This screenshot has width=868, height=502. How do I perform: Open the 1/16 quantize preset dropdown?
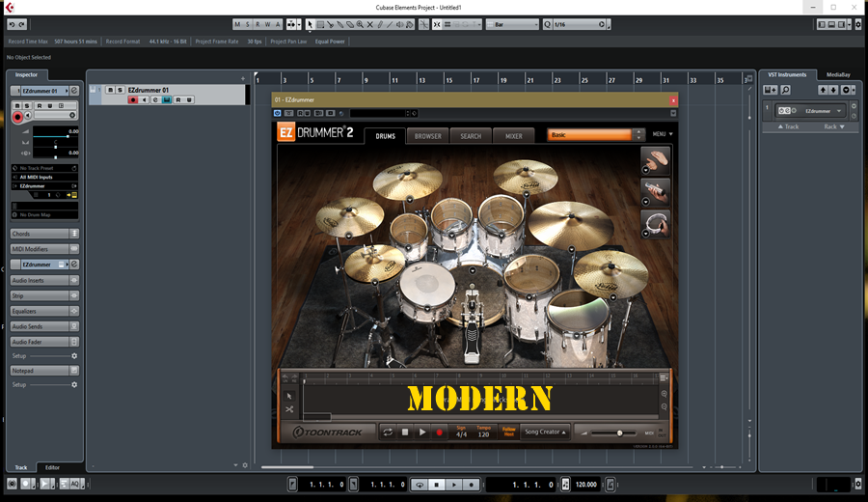(579, 24)
